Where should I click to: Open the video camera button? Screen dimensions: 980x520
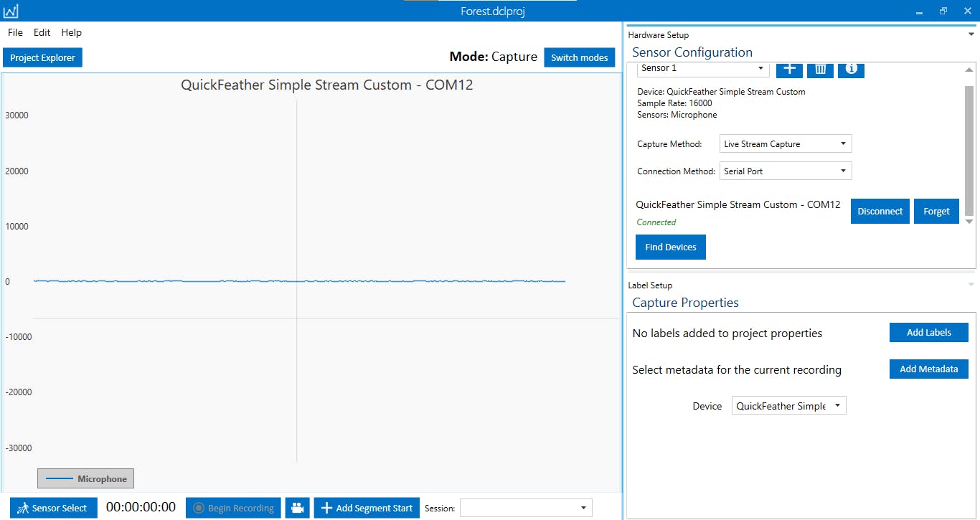point(297,508)
